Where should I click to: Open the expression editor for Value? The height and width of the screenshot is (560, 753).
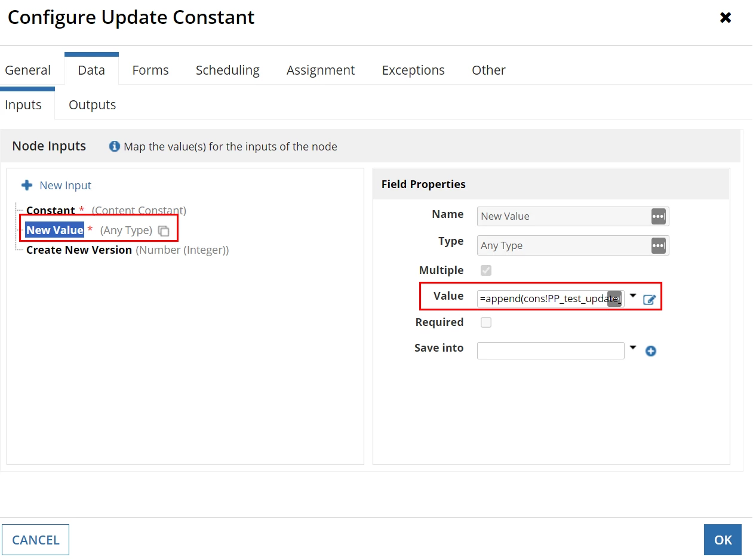650,299
